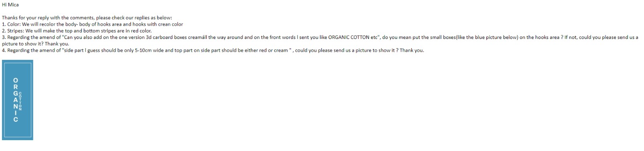
Task: Click the blue ORGANIC COTTON picture
Action: [18, 100]
